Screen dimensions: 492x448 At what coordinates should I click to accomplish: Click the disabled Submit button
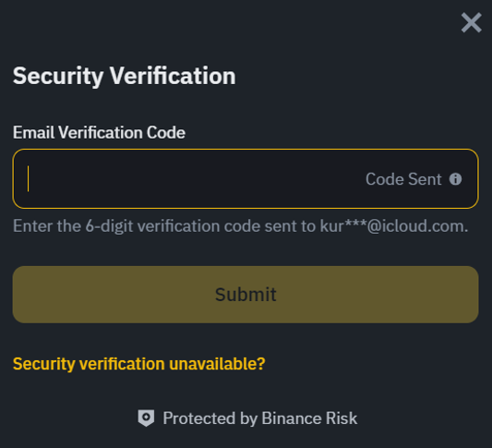246,295
